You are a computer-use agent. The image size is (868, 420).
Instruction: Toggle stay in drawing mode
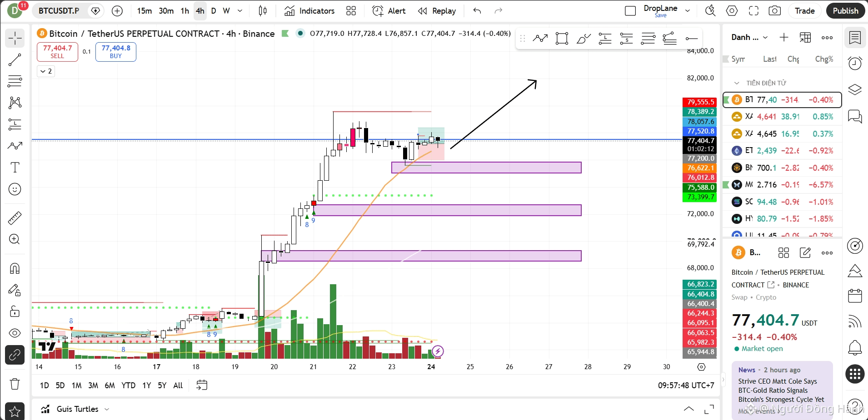click(15, 290)
